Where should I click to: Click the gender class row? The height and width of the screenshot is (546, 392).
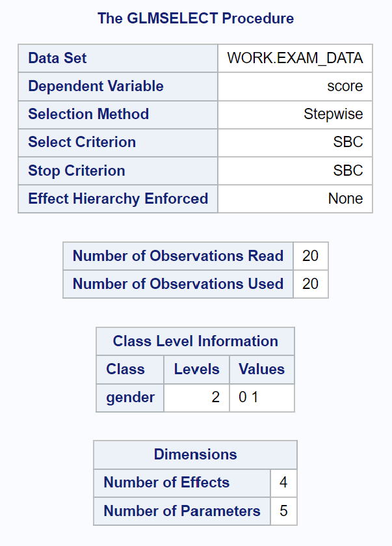coord(195,398)
